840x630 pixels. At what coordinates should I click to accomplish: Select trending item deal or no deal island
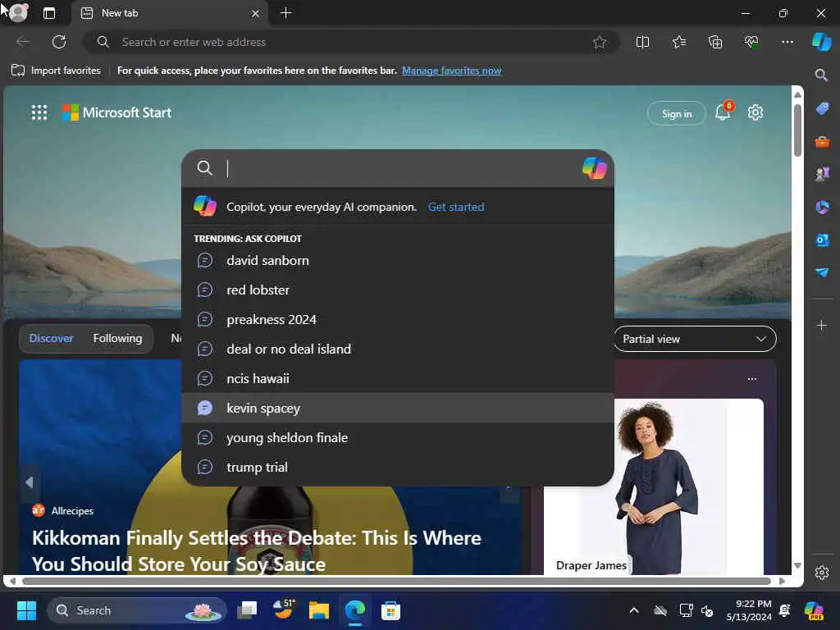(398, 349)
